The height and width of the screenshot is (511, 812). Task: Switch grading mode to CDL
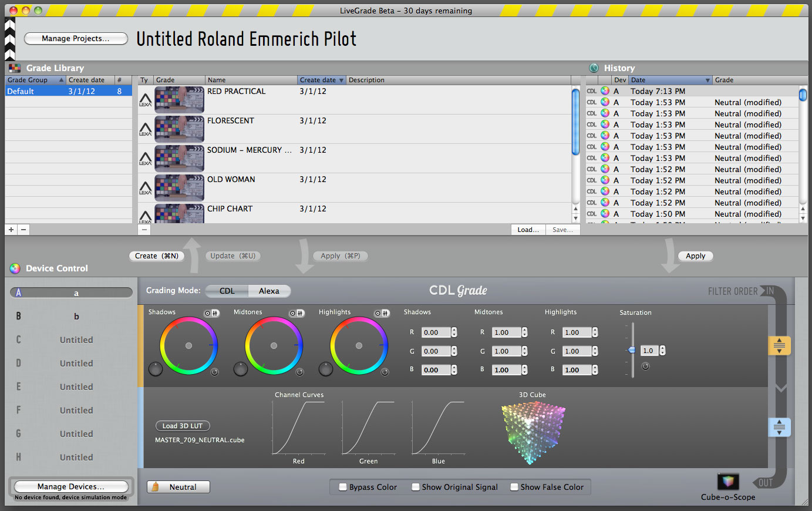tap(227, 291)
